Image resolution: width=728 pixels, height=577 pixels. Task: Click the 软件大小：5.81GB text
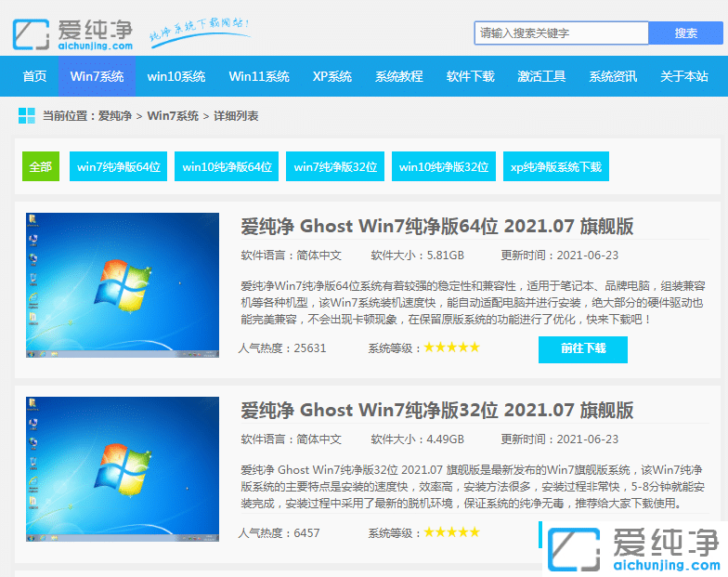tap(418, 255)
